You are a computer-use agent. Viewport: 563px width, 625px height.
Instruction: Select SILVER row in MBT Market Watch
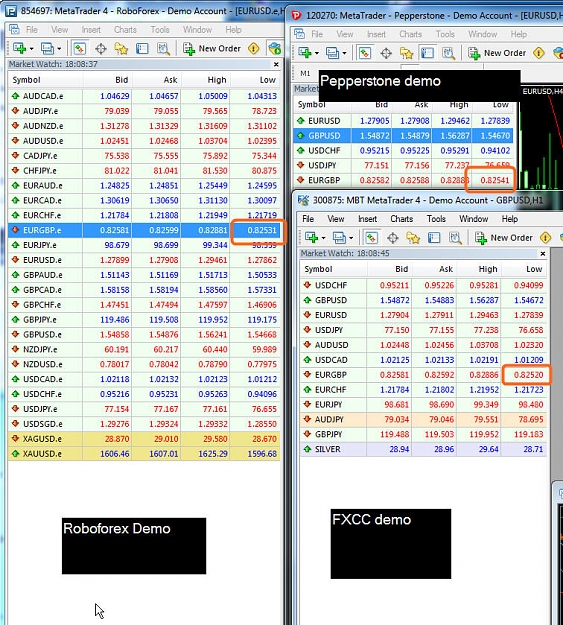point(423,449)
